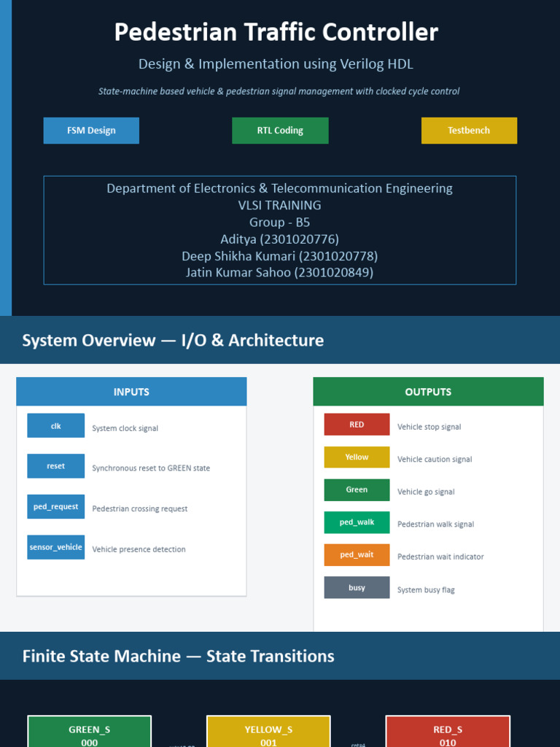
Task: Click the OUTPUTS panel header
Action: [x=428, y=392]
